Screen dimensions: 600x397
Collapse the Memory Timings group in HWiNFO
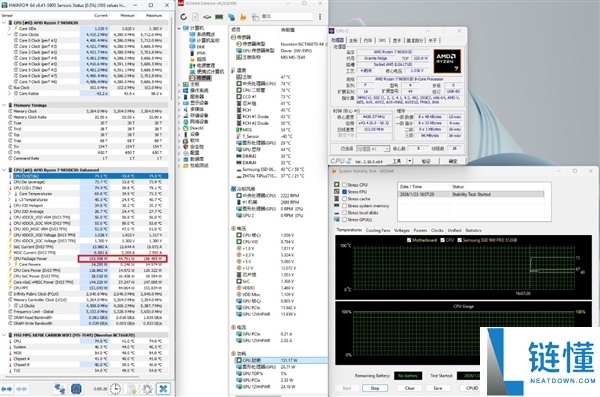click(x=4, y=105)
